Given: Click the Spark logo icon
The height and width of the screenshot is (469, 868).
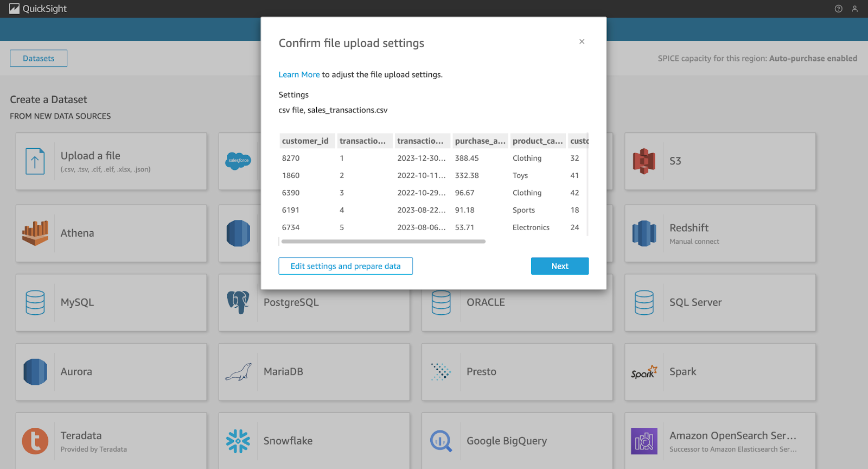Looking at the screenshot, I should pos(644,372).
